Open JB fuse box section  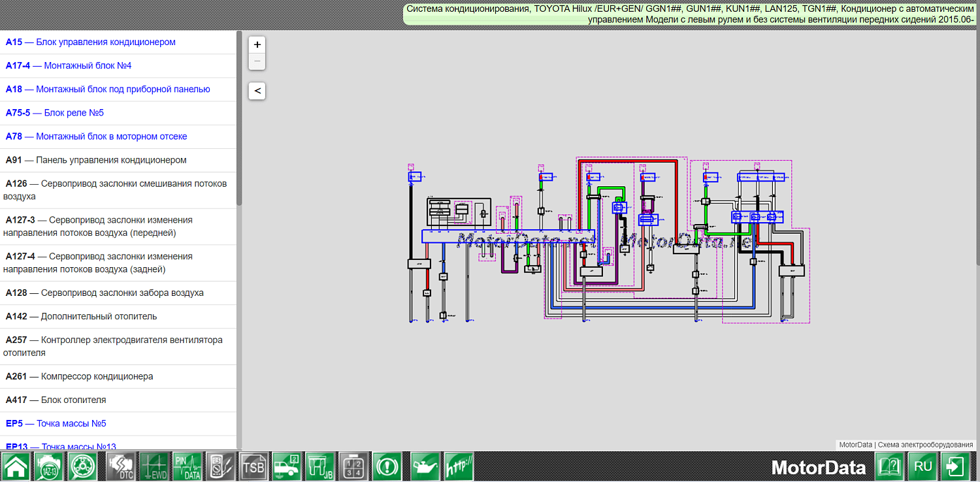320,467
